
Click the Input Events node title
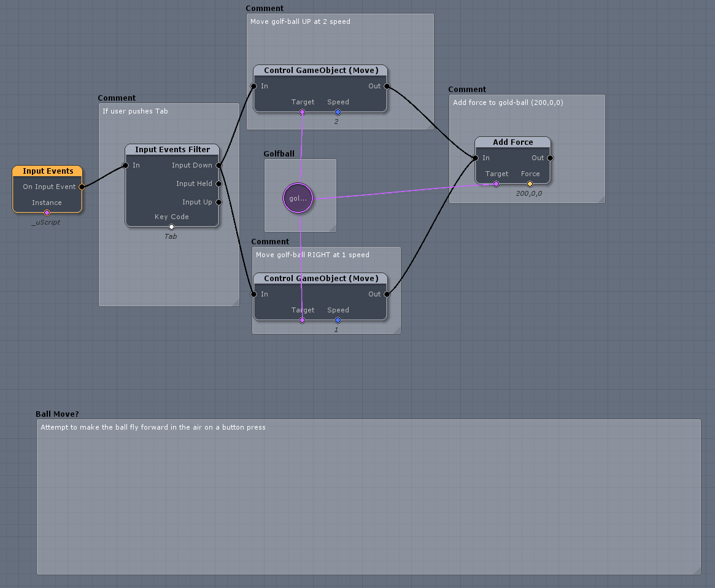pos(48,171)
